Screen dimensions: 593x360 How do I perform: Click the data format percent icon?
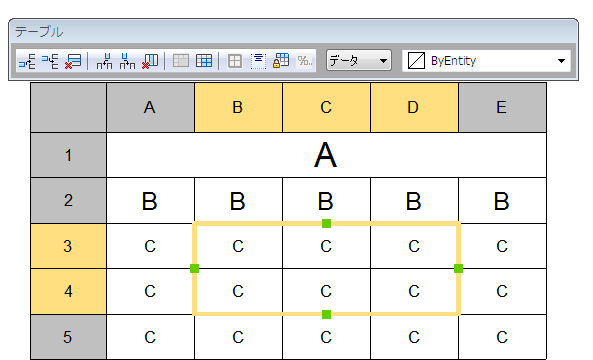pyautogui.click(x=305, y=61)
